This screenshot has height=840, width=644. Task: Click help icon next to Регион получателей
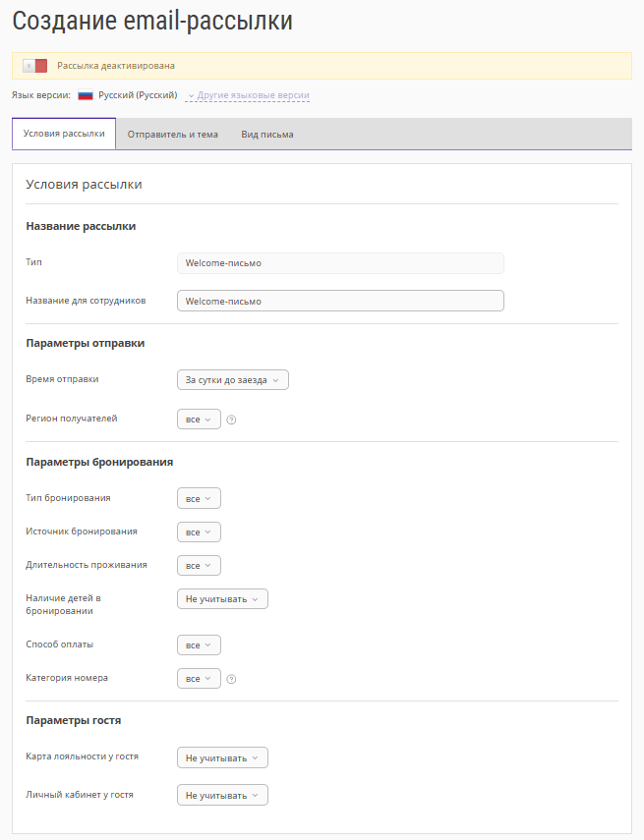click(x=232, y=420)
